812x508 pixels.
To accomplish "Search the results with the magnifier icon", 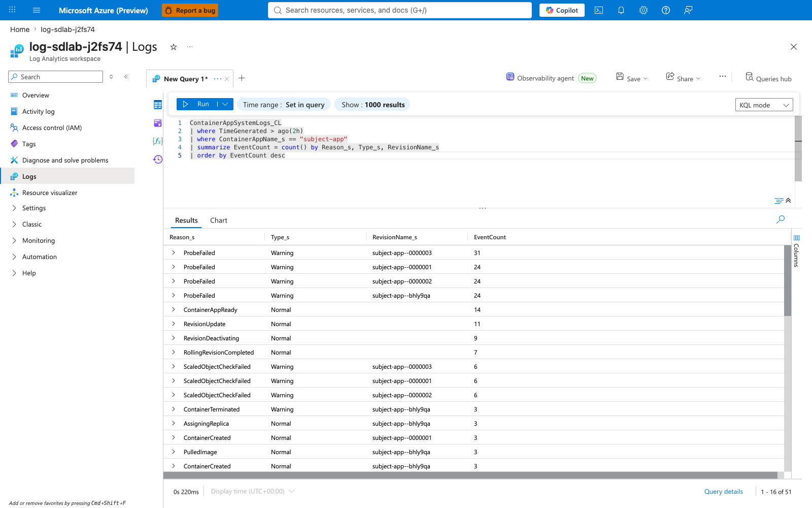I will pyautogui.click(x=781, y=219).
